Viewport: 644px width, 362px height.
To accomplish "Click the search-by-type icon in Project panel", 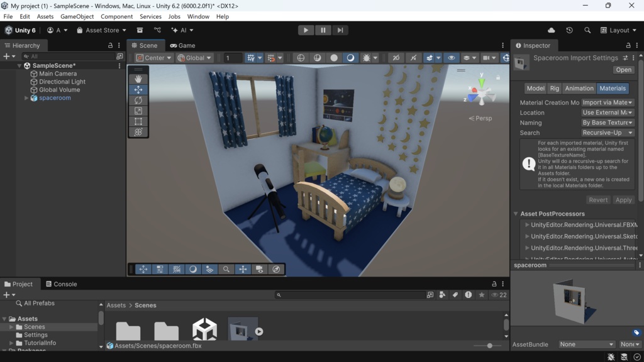I will (442, 295).
